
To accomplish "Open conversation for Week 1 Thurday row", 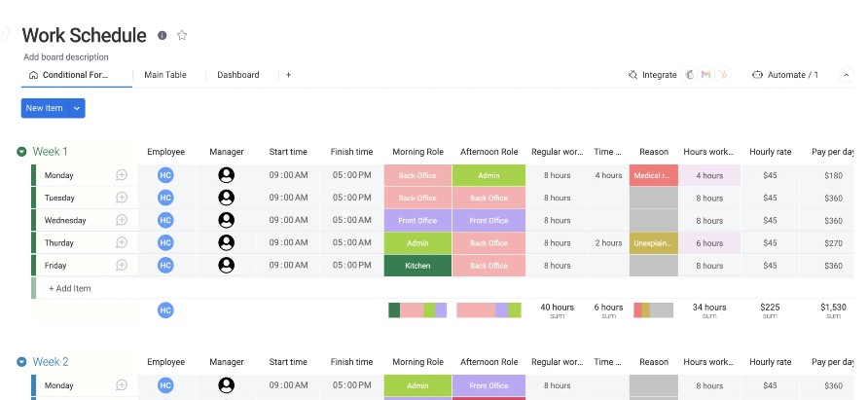I will pos(122,242).
